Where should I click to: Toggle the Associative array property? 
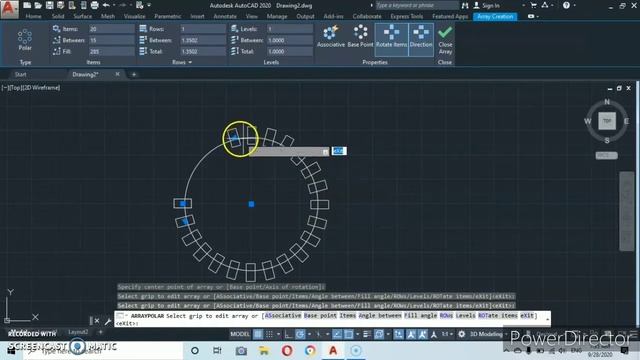coord(331,36)
